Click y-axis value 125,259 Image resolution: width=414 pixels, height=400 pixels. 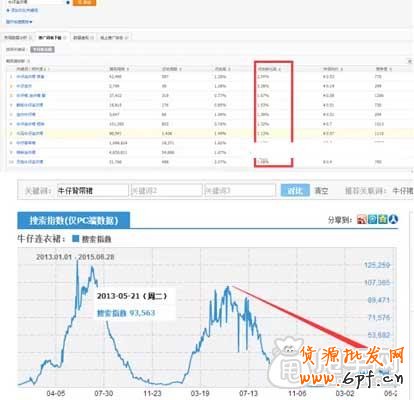coord(377,265)
